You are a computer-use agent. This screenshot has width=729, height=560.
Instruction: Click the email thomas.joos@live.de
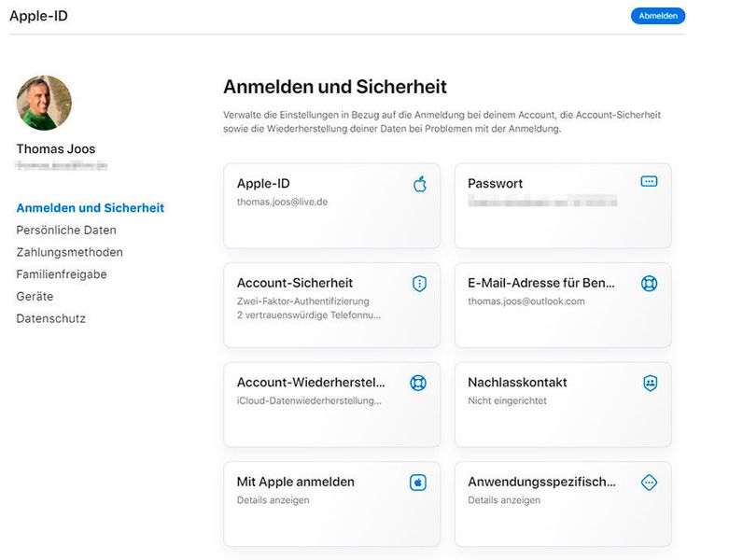pos(282,203)
